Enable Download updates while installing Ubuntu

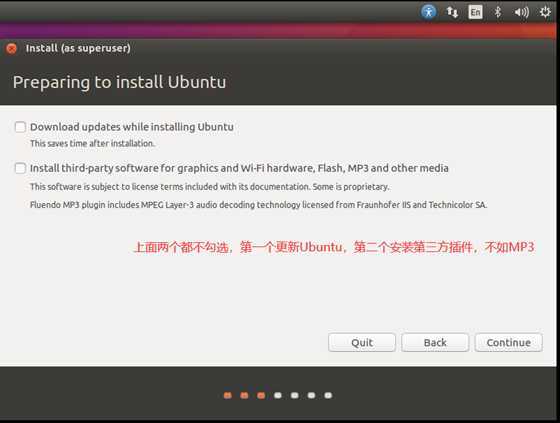(x=20, y=127)
